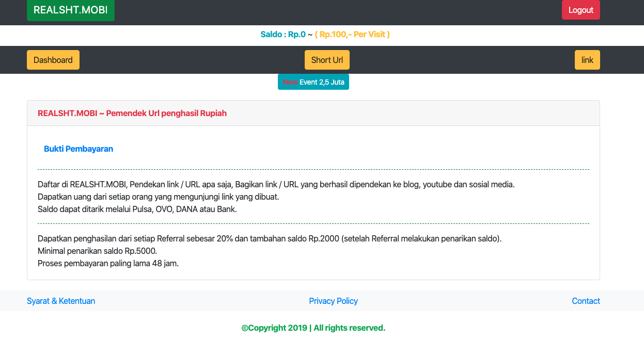644x340 pixels.
Task: Click the Proses pembayaran paling lama 48 jam line
Action: pyautogui.click(x=108, y=263)
